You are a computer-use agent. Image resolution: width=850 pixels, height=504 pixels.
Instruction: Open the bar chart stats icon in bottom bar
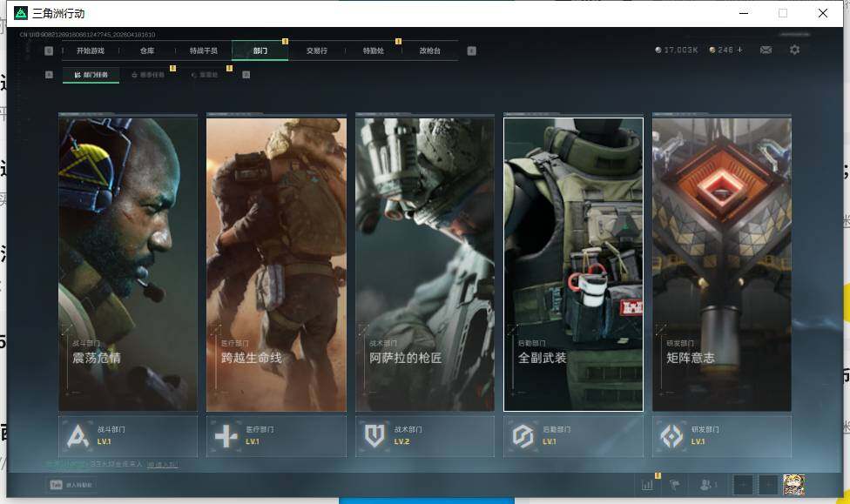pyautogui.click(x=647, y=485)
